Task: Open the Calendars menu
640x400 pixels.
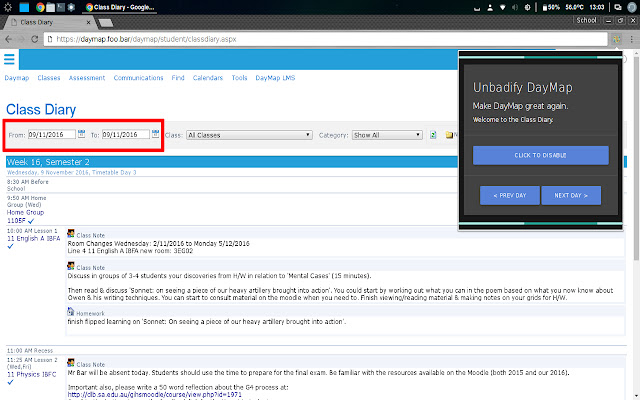Action: coord(207,77)
